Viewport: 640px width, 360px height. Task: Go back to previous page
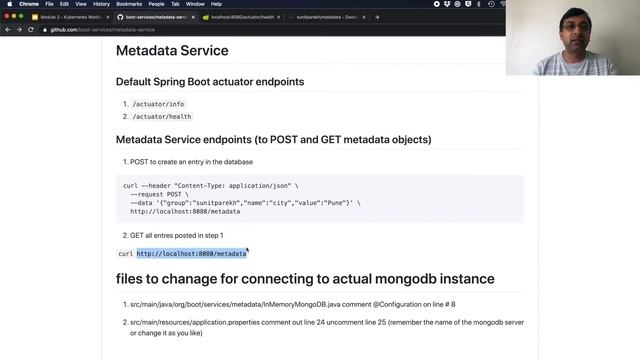click(x=8, y=29)
